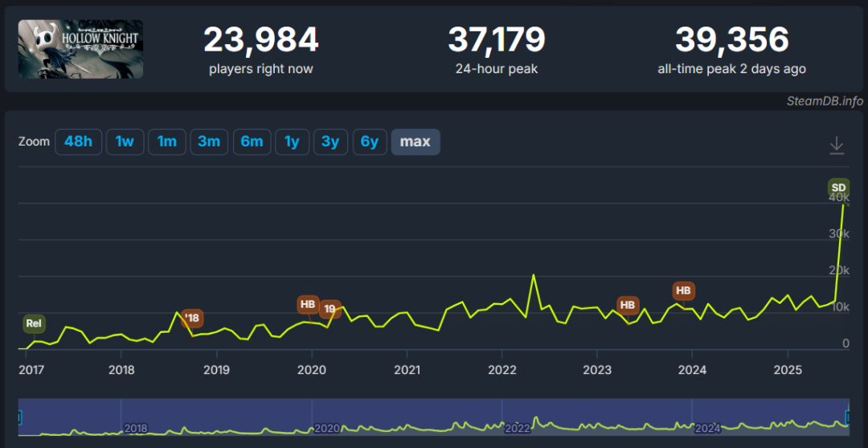Click the SD marker at chart peak
The width and height of the screenshot is (868, 448).
pyautogui.click(x=838, y=187)
